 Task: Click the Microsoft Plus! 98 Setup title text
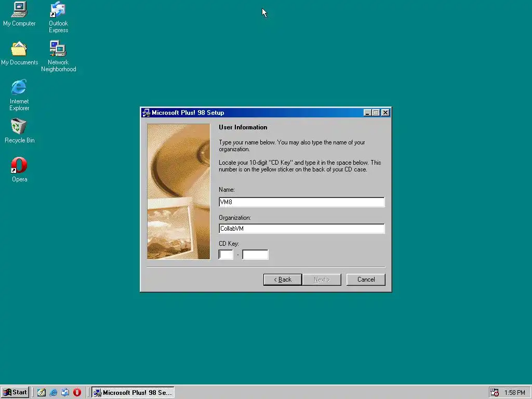click(x=188, y=113)
